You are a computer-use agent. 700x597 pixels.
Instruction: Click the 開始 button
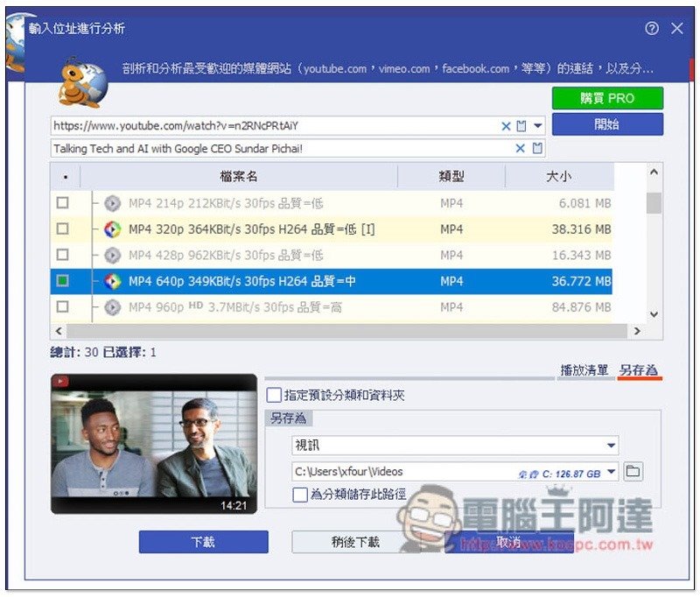[x=607, y=124]
